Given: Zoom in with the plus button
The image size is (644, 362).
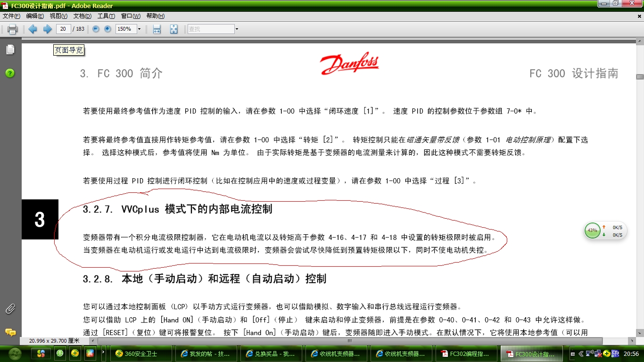Looking at the screenshot, I should 107,29.
